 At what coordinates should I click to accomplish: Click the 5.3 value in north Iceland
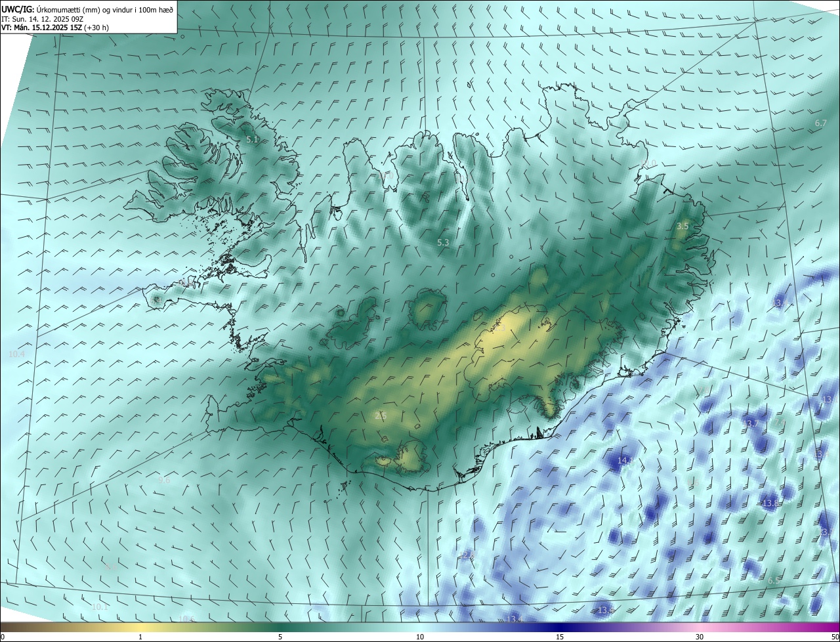443,243
